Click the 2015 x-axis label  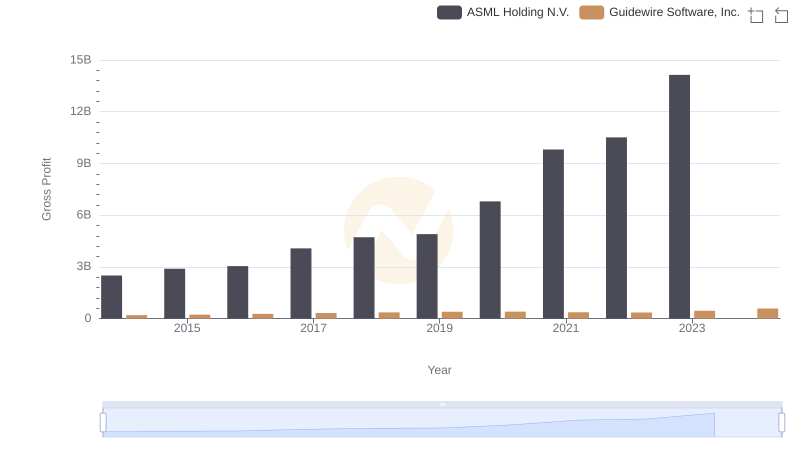coord(187,328)
